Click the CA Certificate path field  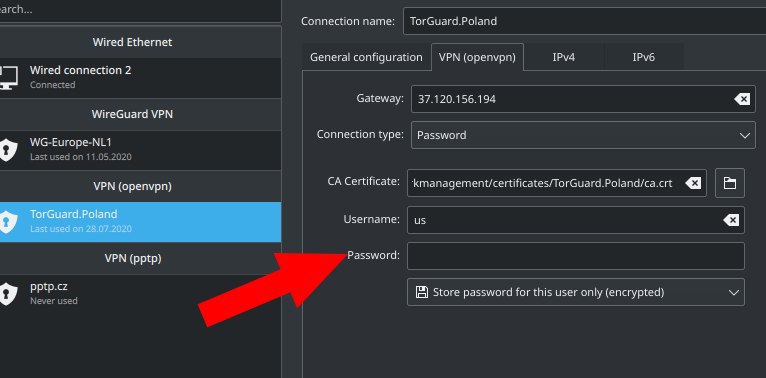pos(557,183)
